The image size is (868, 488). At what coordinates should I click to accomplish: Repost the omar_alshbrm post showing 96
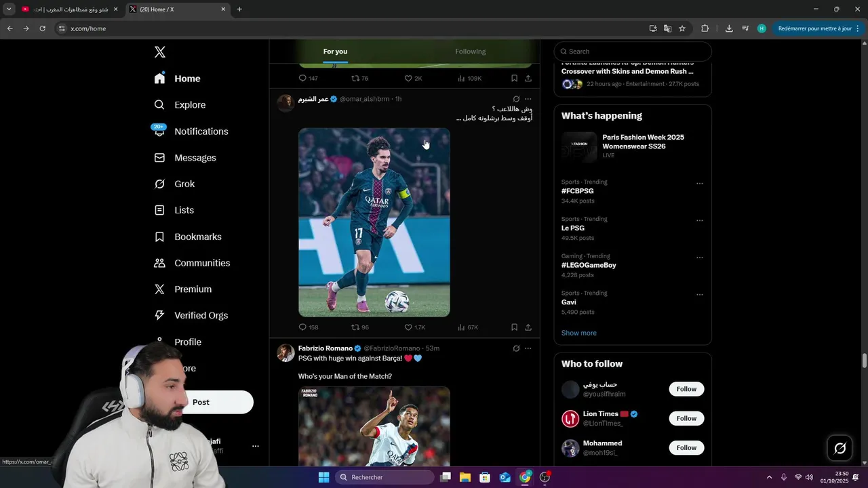coord(360,327)
